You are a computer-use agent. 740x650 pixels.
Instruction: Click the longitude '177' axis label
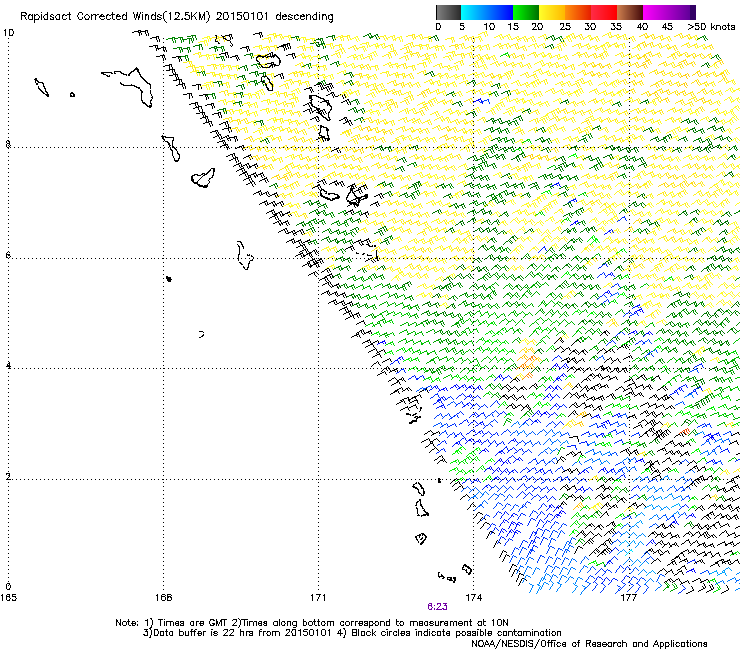coord(629,598)
